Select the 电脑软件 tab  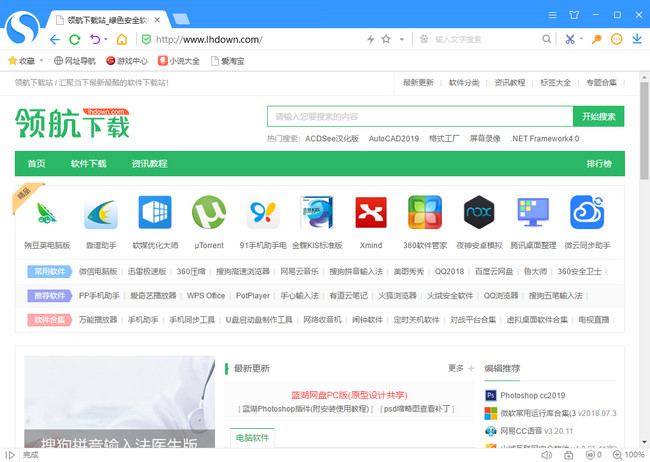click(x=252, y=438)
